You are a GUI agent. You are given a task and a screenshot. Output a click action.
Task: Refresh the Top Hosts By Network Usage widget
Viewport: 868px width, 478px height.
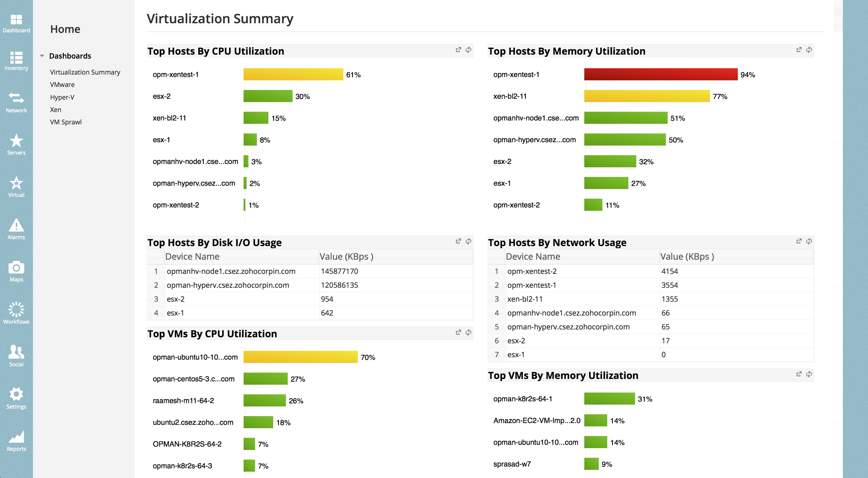pos(809,241)
